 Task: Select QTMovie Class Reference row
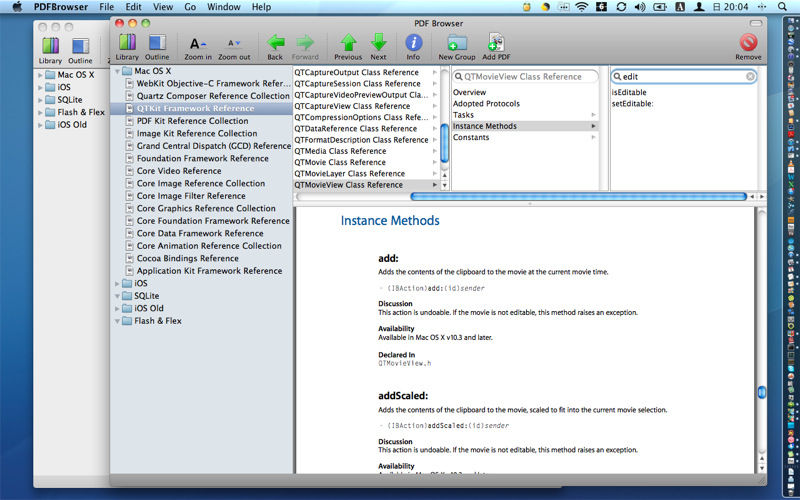(366, 162)
